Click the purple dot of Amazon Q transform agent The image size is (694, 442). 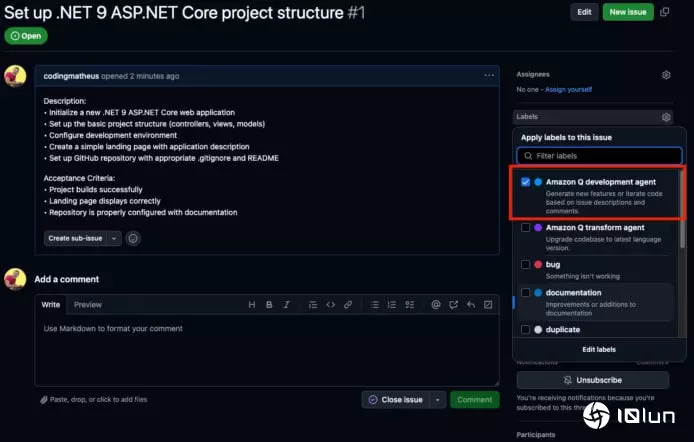point(538,227)
